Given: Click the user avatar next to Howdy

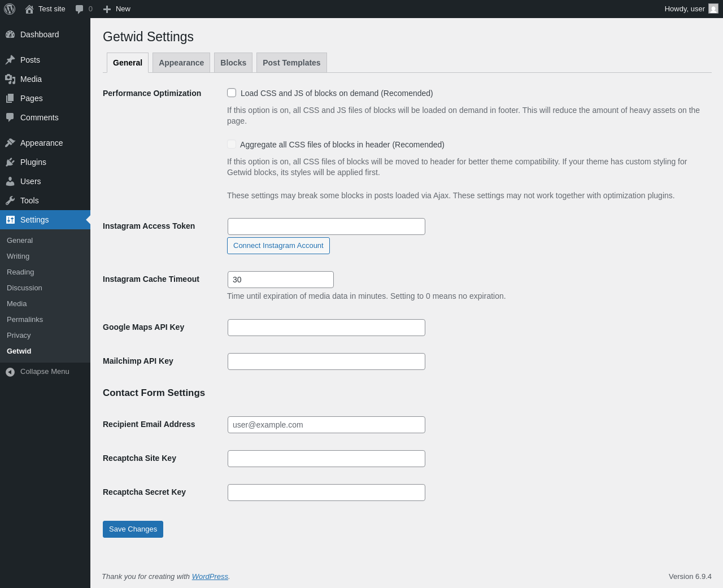Looking at the screenshot, I should [713, 9].
